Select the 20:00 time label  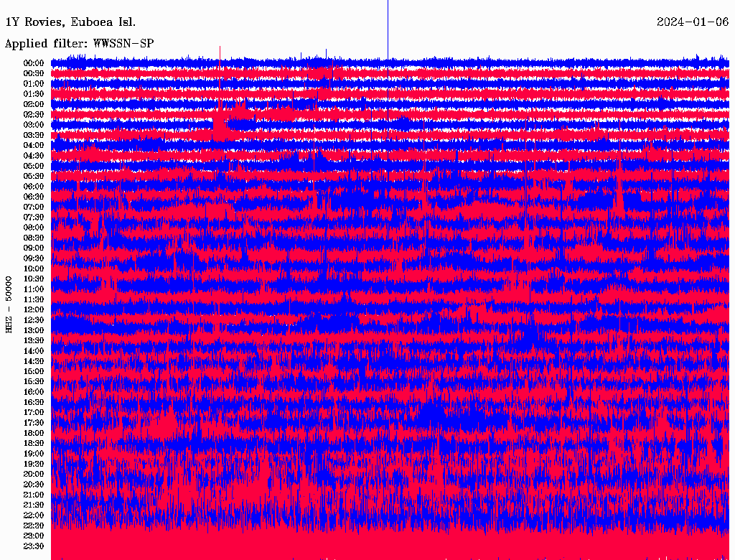point(34,474)
